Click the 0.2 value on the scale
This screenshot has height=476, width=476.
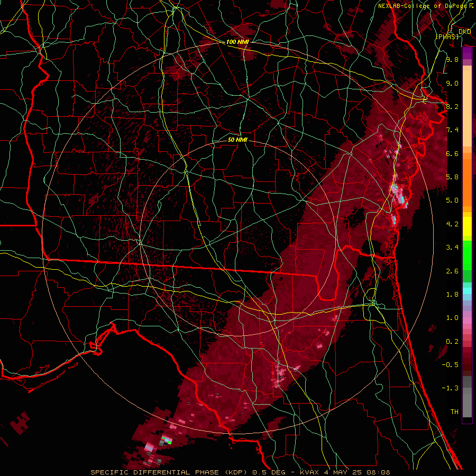click(452, 342)
